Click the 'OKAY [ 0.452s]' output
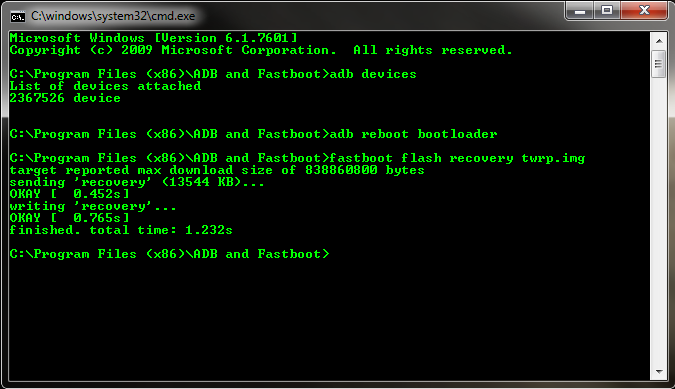This screenshot has height=389, width=675. [x=69, y=194]
